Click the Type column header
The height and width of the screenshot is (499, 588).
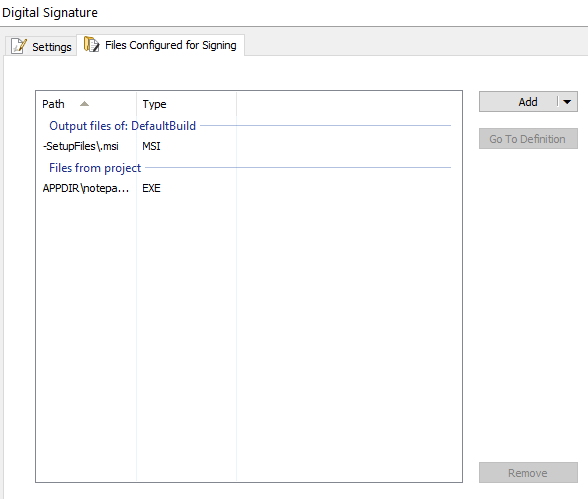pos(186,104)
